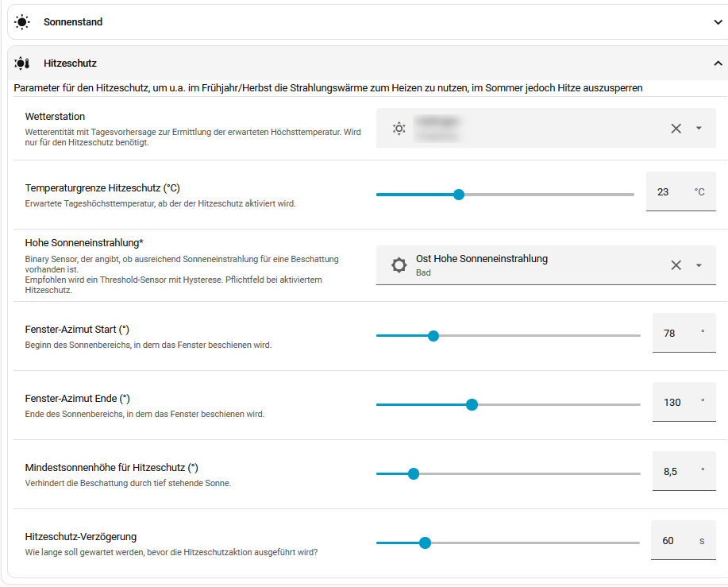Click the minimum sun height field 8,5
728x587 pixels.
tap(684, 471)
